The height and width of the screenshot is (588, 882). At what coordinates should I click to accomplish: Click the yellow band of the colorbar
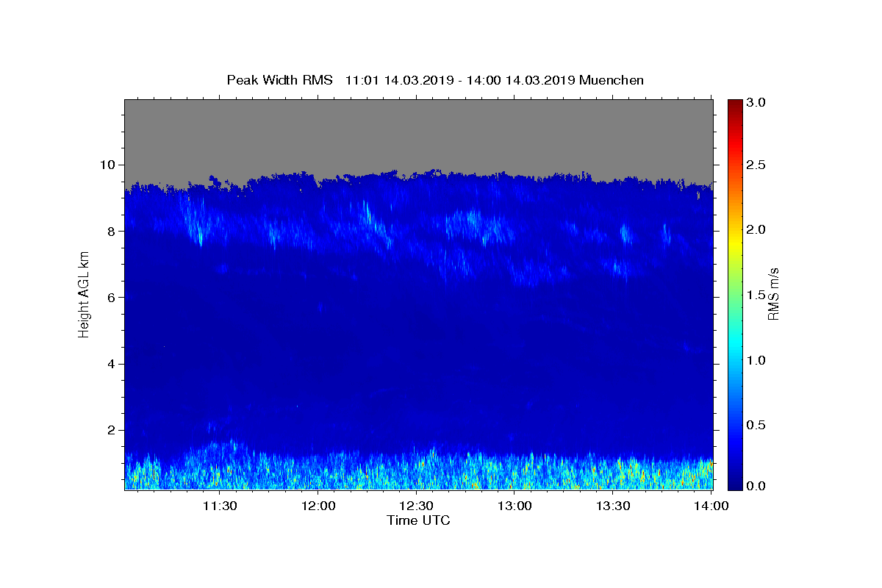(x=734, y=243)
